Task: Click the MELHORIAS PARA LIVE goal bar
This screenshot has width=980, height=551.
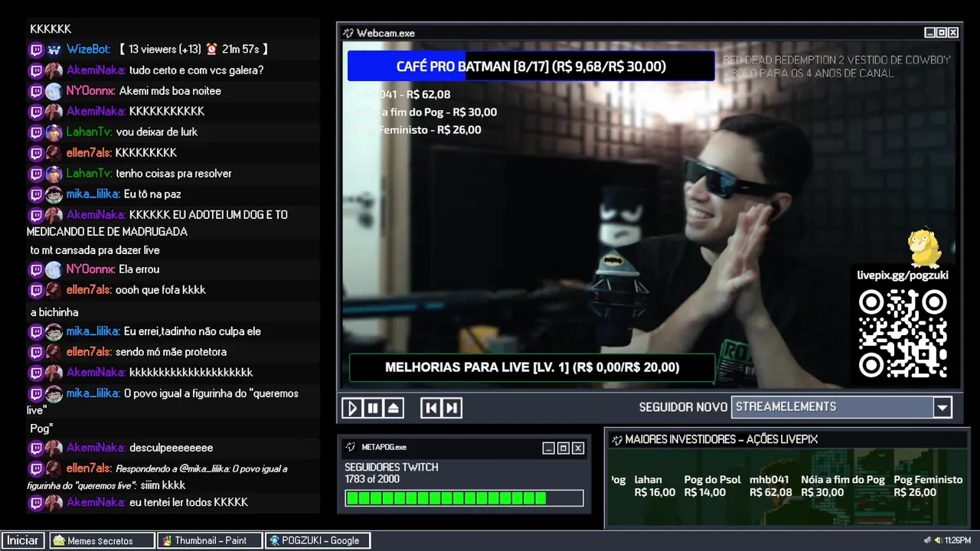Action: point(532,367)
